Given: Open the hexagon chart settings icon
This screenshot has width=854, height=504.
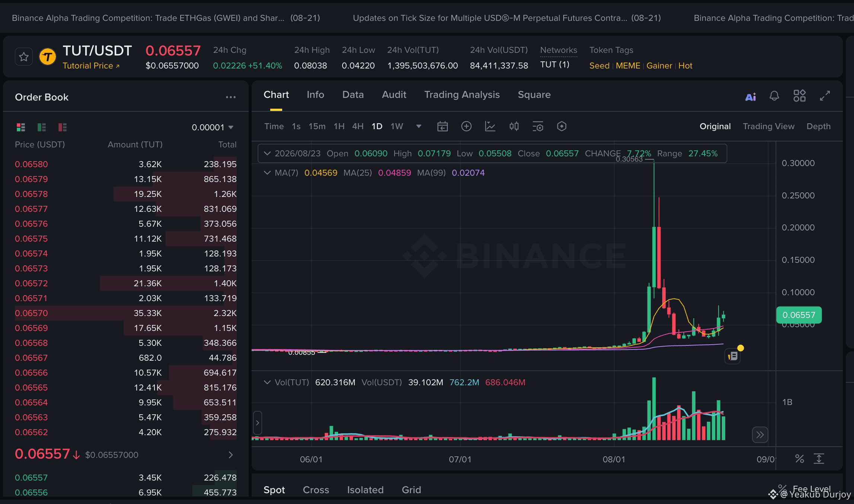Looking at the screenshot, I should [562, 127].
